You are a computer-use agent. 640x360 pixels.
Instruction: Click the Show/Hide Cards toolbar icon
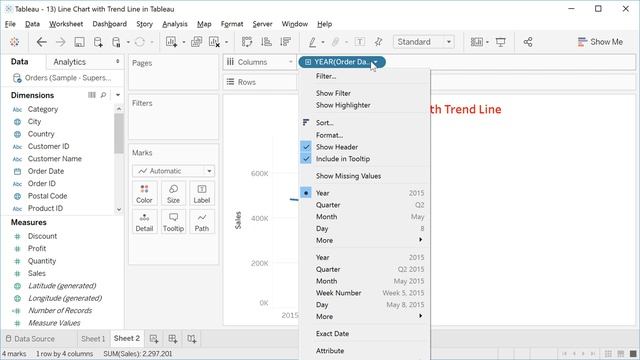pyautogui.click(x=476, y=42)
